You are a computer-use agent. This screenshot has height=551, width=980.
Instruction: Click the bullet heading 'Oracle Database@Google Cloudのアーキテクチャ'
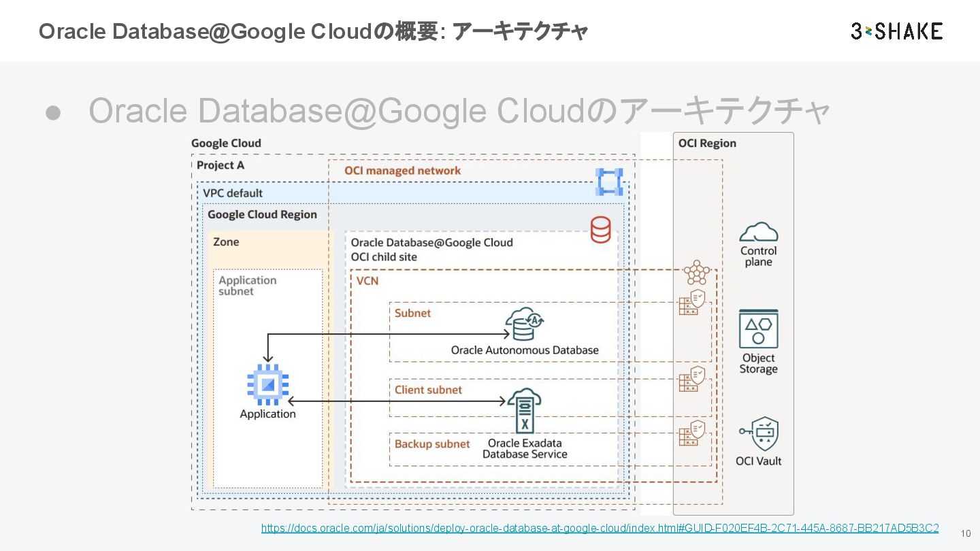(459, 111)
